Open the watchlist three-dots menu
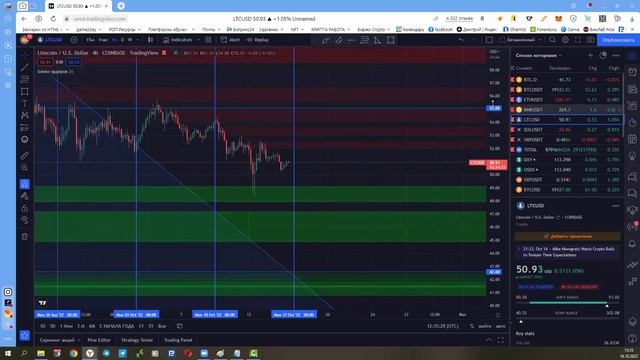This screenshot has width=640, height=360. pyautogui.click(x=616, y=55)
